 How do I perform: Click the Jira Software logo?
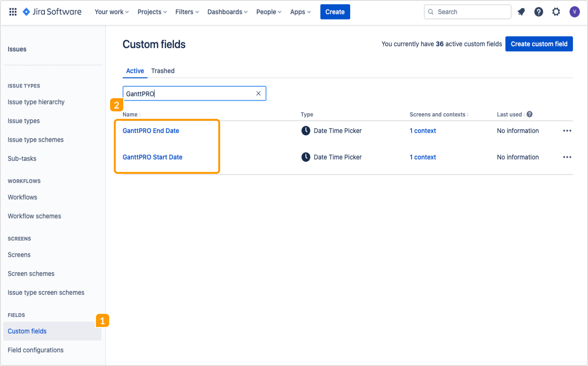click(52, 12)
